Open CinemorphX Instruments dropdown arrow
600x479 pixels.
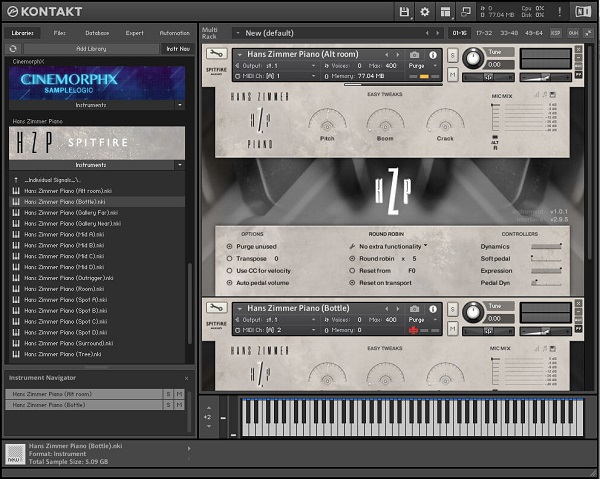click(180, 105)
